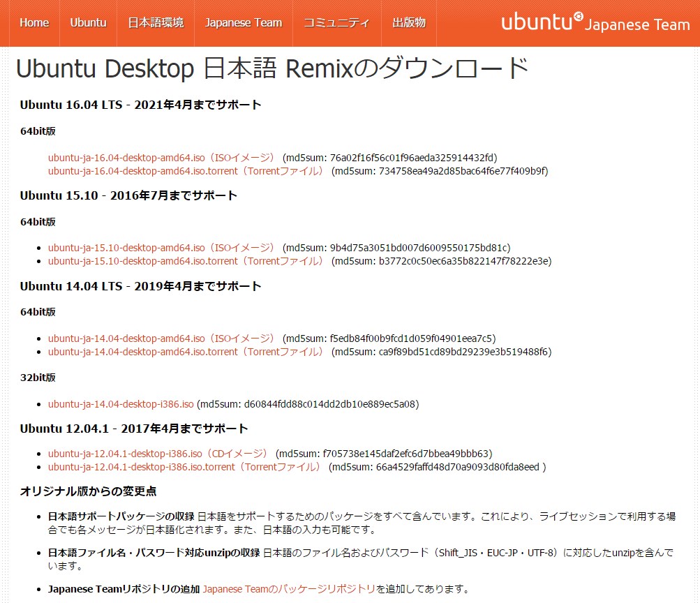Screen dimensions: 700x603
Task: Click bold text Japanese Teamリポジトリの追加
Action: pos(124,589)
